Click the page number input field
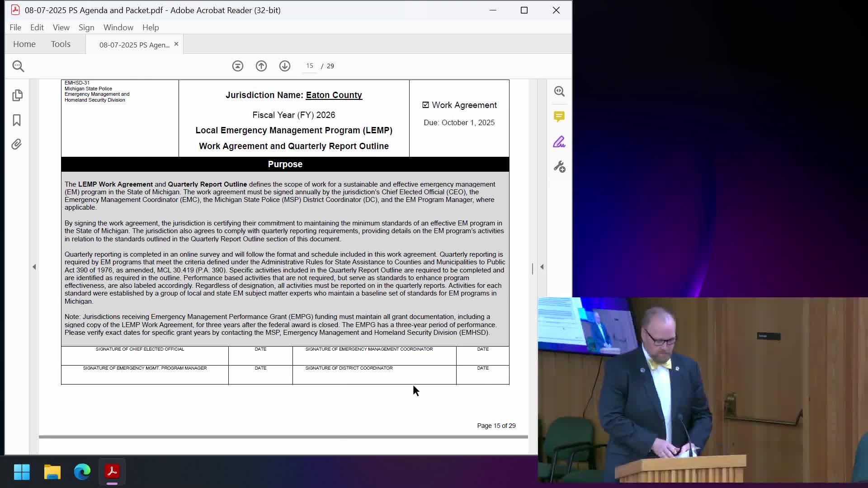The width and height of the screenshot is (868, 488). 310,66
